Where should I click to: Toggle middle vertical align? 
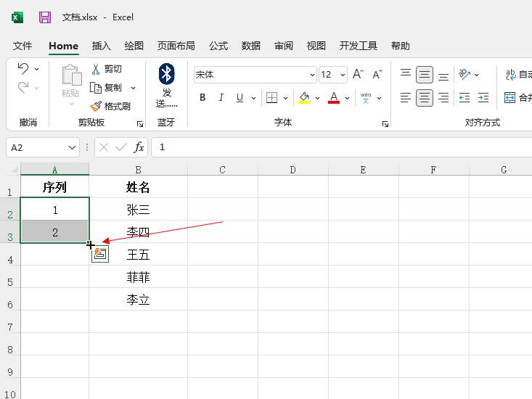point(425,75)
